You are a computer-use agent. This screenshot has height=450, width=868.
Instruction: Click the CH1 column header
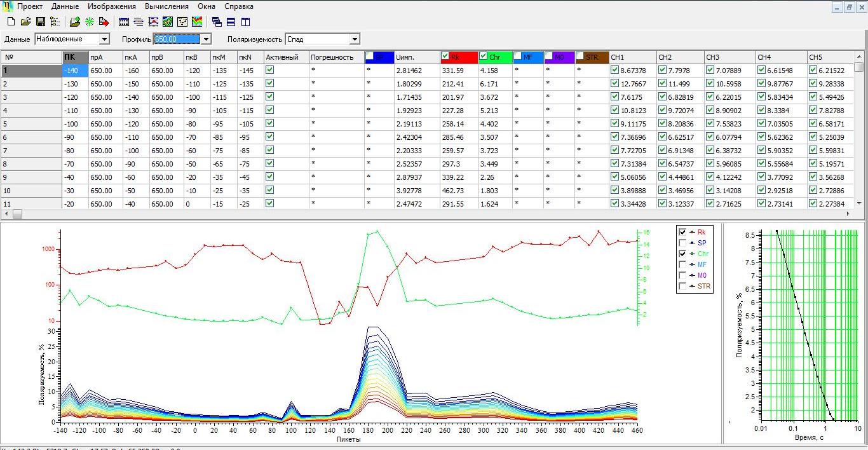tap(632, 57)
